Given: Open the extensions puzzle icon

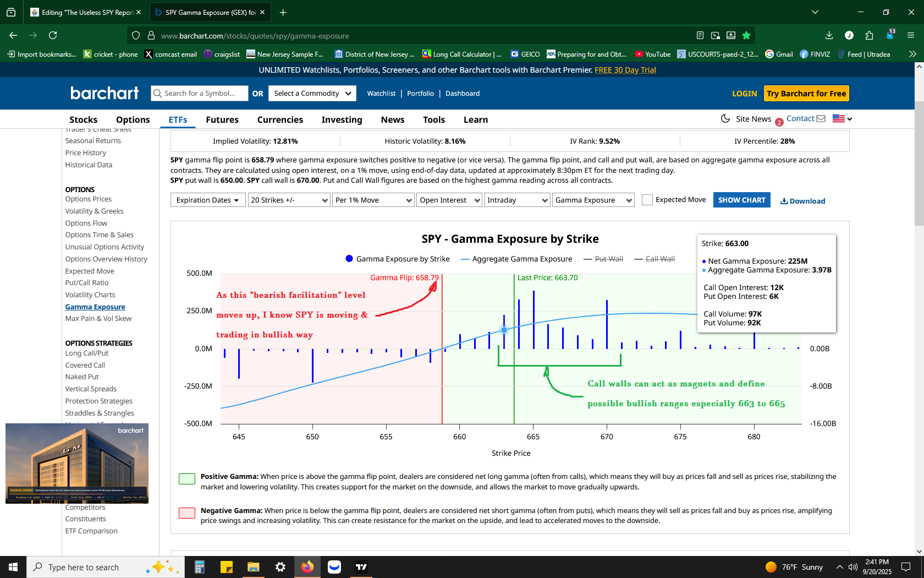Looking at the screenshot, I should (x=869, y=35).
